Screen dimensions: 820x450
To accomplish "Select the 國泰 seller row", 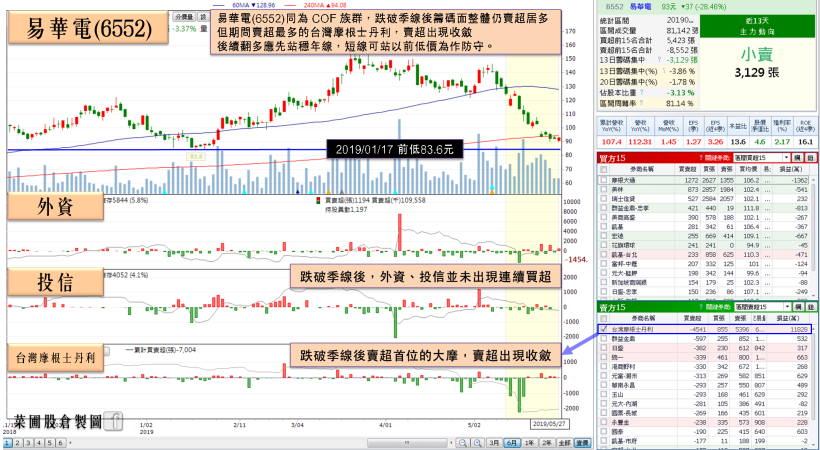I will (x=704, y=432).
